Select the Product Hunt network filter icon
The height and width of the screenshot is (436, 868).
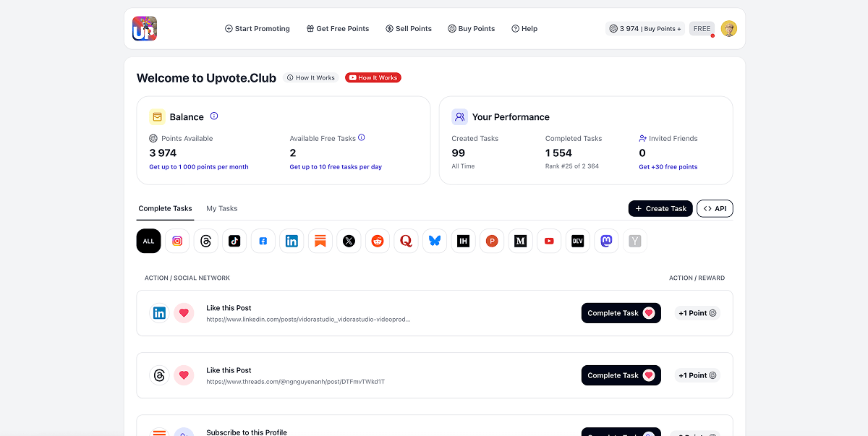(492, 241)
